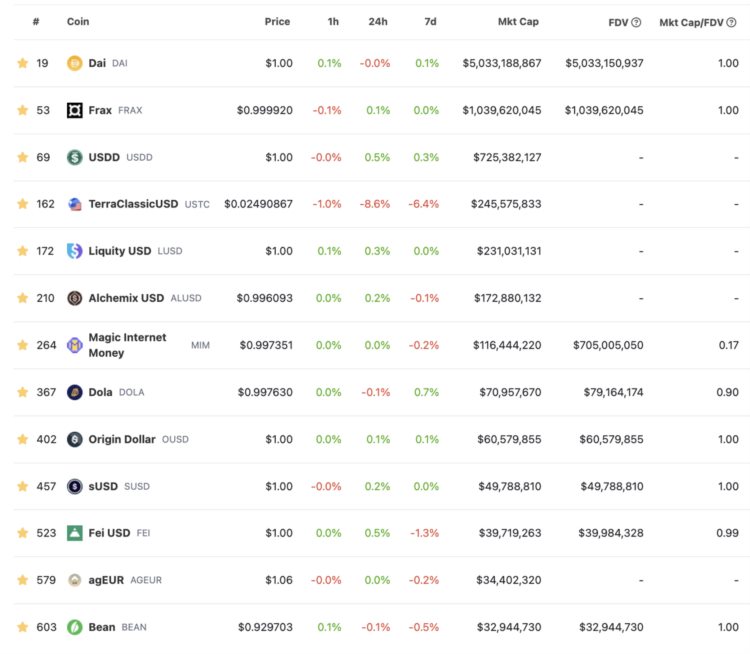Sort by the 7d column header
The width and height of the screenshot is (750, 654).
click(x=431, y=22)
